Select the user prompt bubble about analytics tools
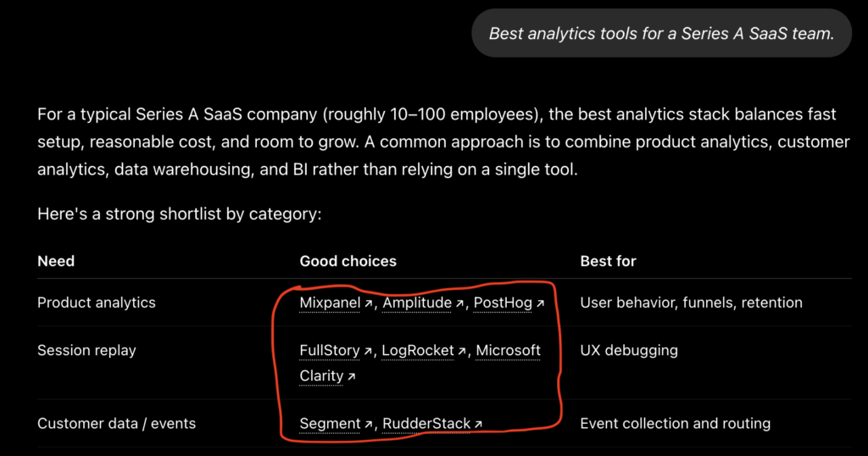The width and height of the screenshot is (868, 456). pos(661,33)
